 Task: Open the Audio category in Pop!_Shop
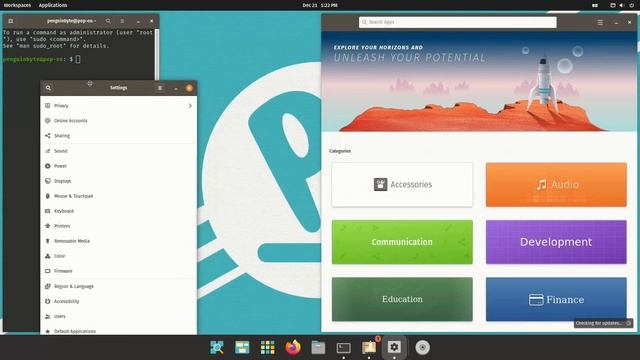coord(556,184)
